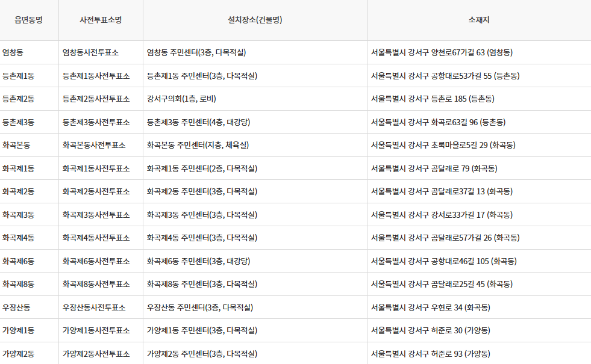Image resolution: width=591 pixels, height=364 pixels.
Task: Click the 화곡본동사전투표소 entry
Action: click(x=98, y=145)
